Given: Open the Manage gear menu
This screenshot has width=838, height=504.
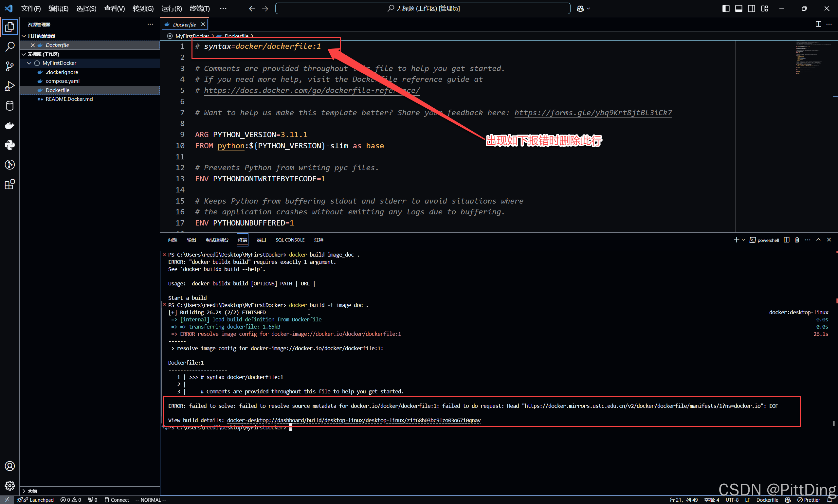Looking at the screenshot, I should (x=10, y=485).
